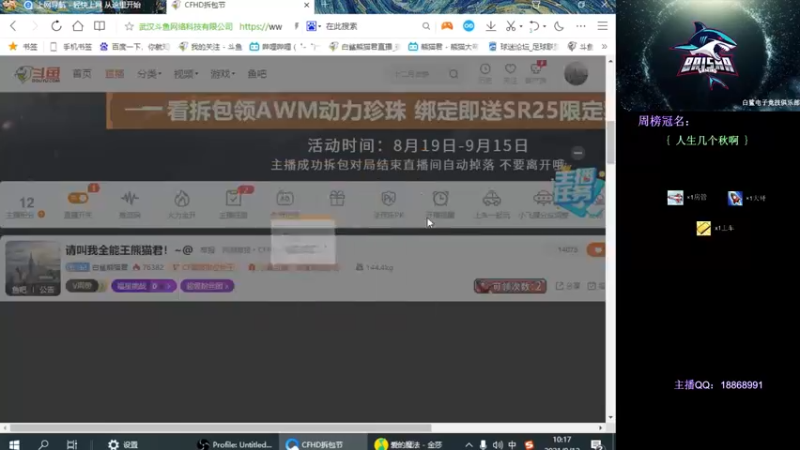
Task: Reload the page with the refresh icon
Action: 56,26
